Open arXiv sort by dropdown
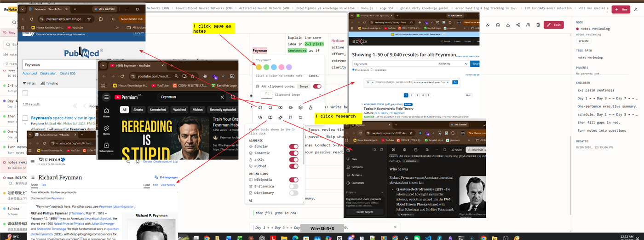This screenshot has height=240, width=644. [431, 82]
